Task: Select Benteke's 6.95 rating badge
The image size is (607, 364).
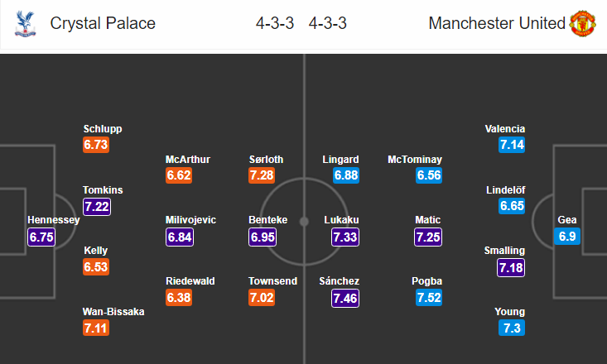Action: click(x=263, y=237)
